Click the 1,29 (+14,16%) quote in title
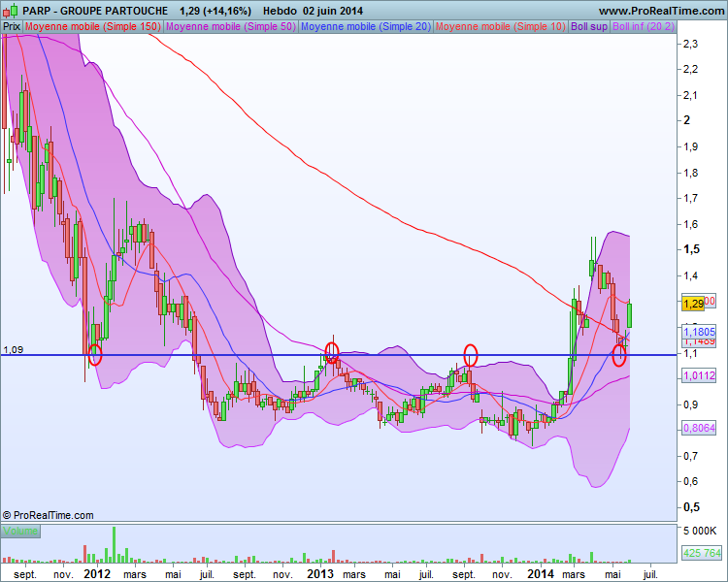728x582 pixels. pyautogui.click(x=215, y=11)
